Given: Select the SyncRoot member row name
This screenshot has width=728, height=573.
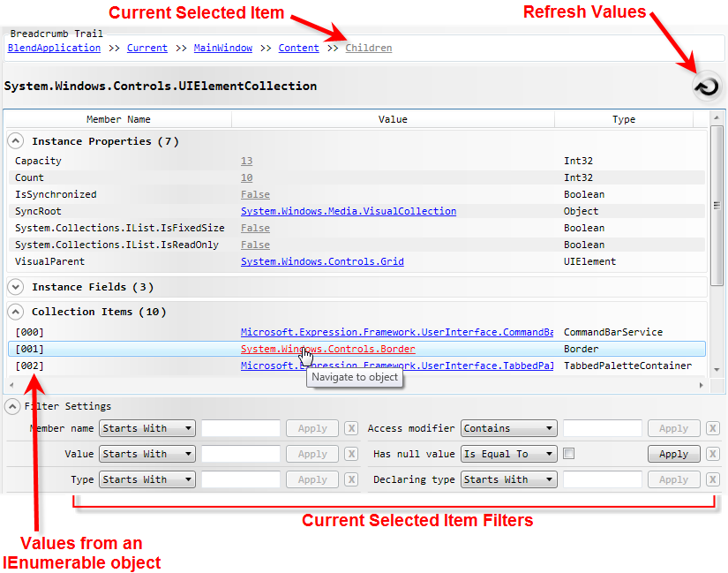Looking at the screenshot, I should tap(38, 211).
